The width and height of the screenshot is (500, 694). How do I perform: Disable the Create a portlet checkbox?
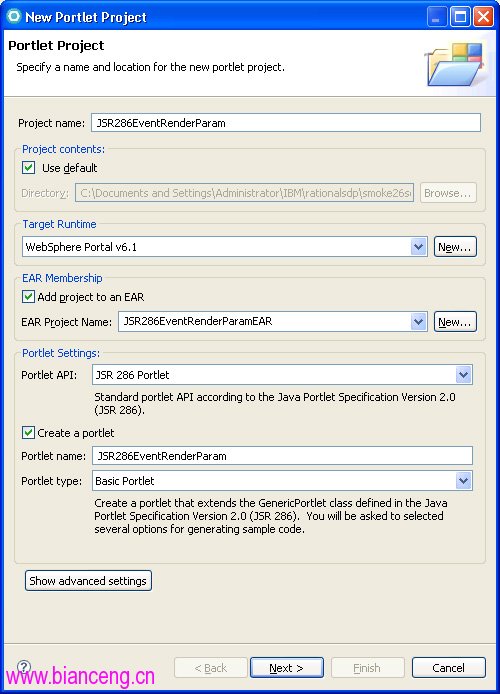pyautogui.click(x=28, y=432)
